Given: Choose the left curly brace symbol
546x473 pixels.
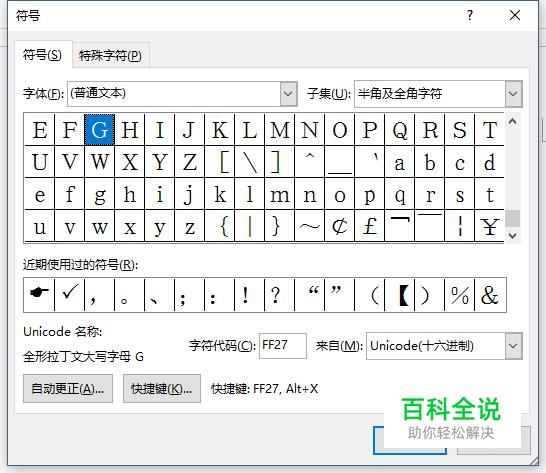Looking at the screenshot, I should pyautogui.click(x=219, y=226).
